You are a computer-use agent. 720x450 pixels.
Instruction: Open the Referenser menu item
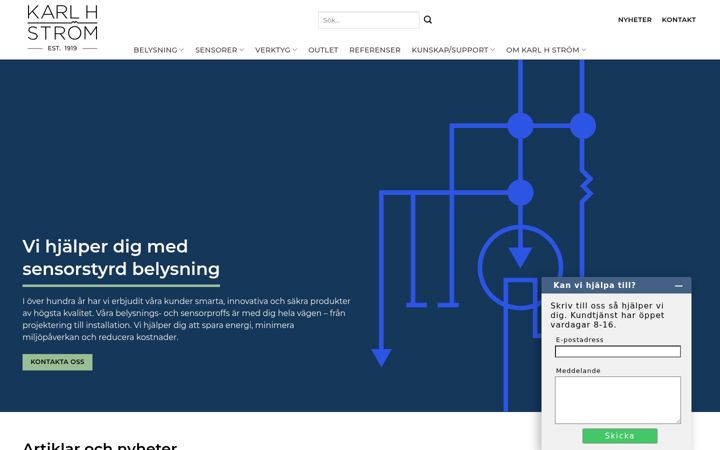(x=375, y=50)
